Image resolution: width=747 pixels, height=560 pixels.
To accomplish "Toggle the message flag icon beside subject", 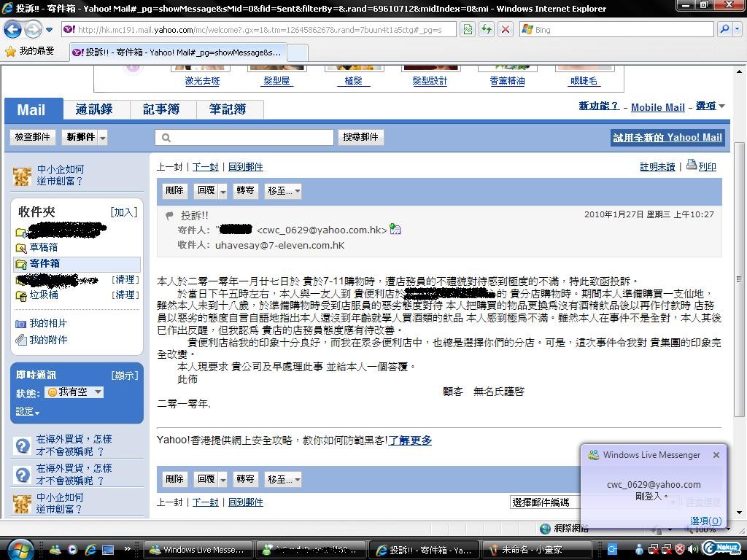I will [x=169, y=216].
